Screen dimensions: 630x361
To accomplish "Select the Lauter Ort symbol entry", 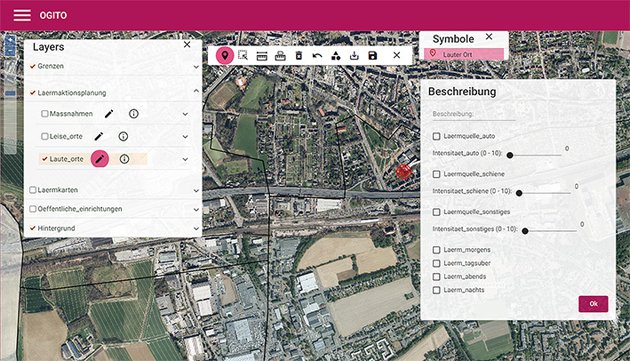I will pos(464,54).
